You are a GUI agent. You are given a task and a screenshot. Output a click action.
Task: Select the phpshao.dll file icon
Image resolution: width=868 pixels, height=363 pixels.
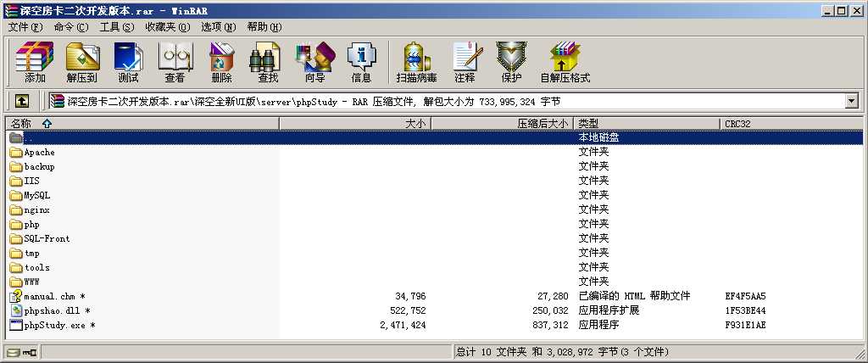15,310
